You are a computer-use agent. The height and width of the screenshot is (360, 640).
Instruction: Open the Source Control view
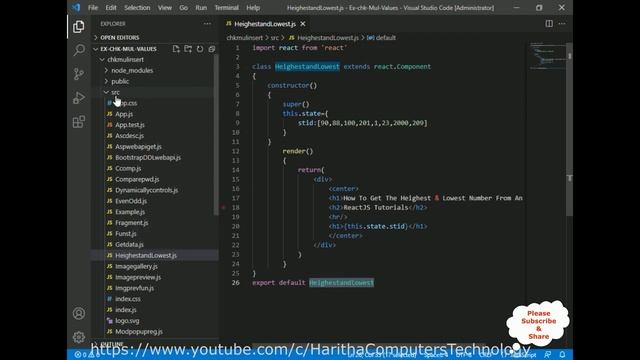[x=79, y=74]
